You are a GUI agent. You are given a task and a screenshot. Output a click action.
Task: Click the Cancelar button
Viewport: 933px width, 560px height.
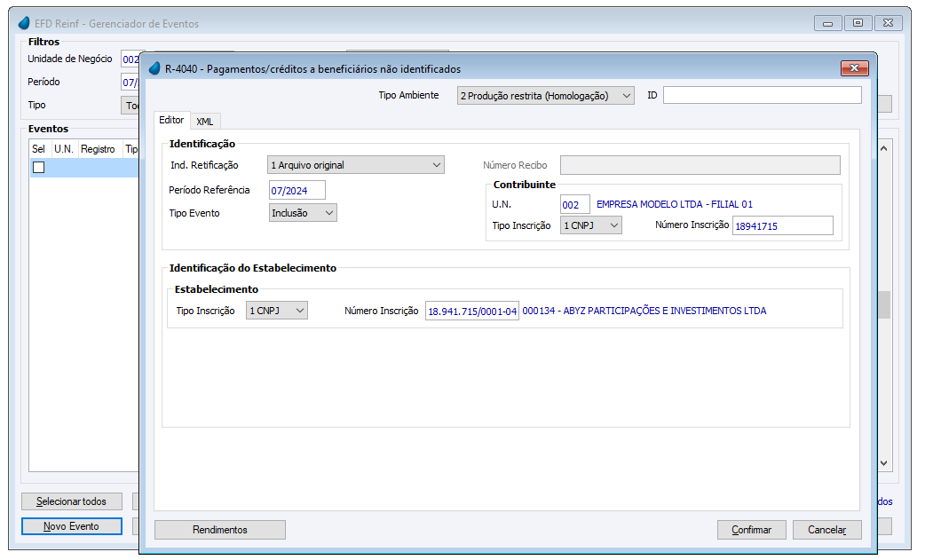pyautogui.click(x=827, y=530)
